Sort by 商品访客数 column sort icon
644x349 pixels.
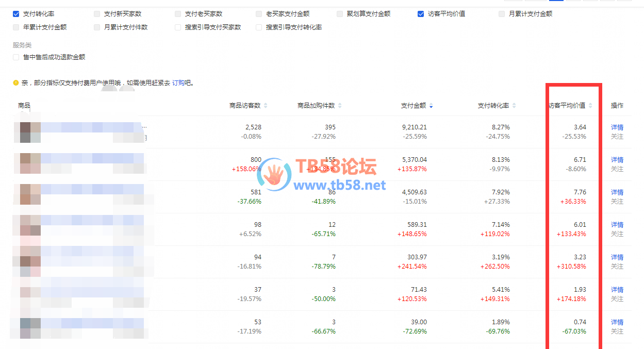[266, 106]
